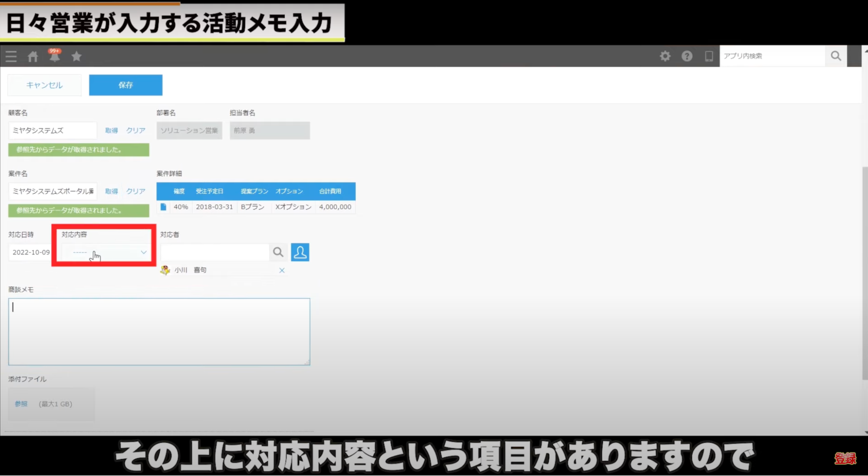Screen dimensions: 868x476
Task: Click app search magnifier icon
Action: coord(835,56)
